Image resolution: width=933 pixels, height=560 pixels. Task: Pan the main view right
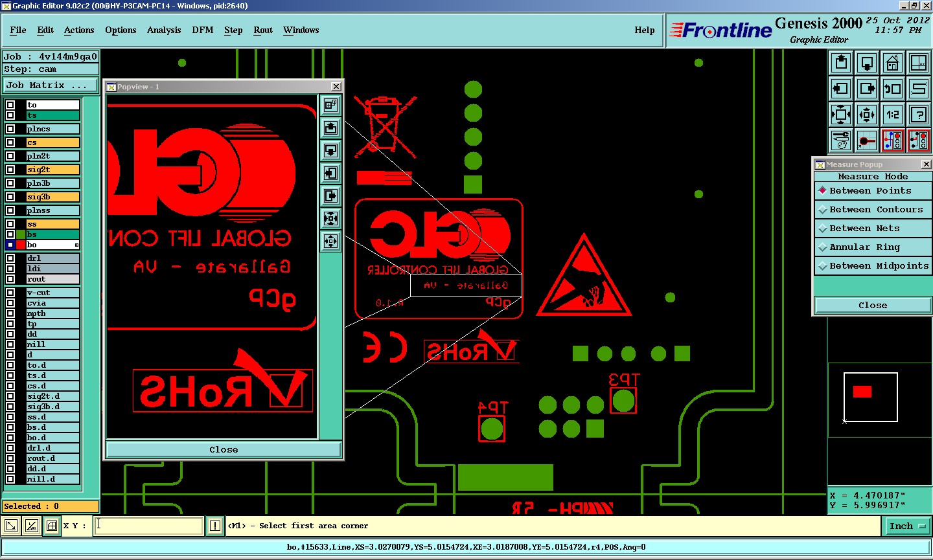[867, 89]
